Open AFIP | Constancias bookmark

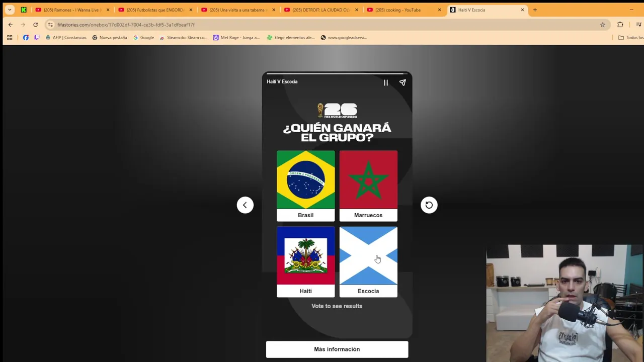click(66, 38)
